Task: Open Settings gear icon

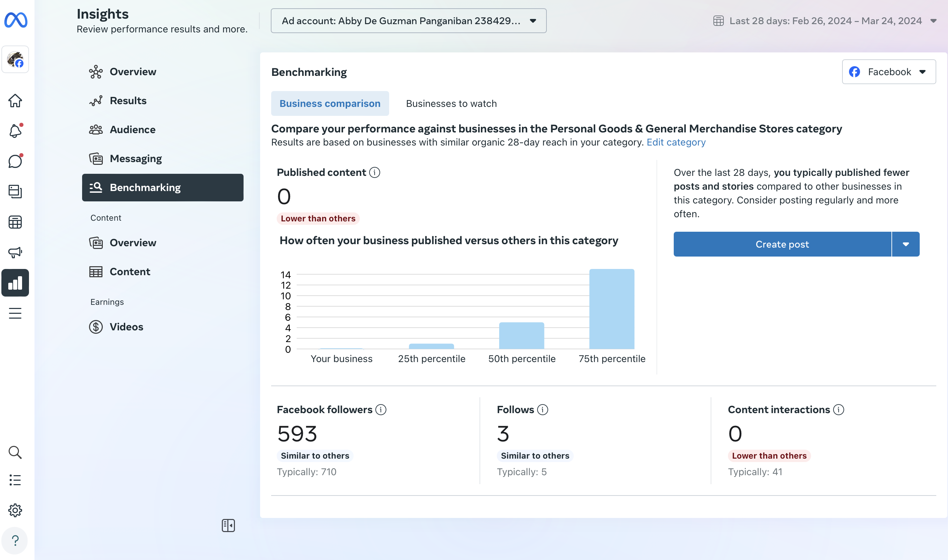Action: click(15, 510)
